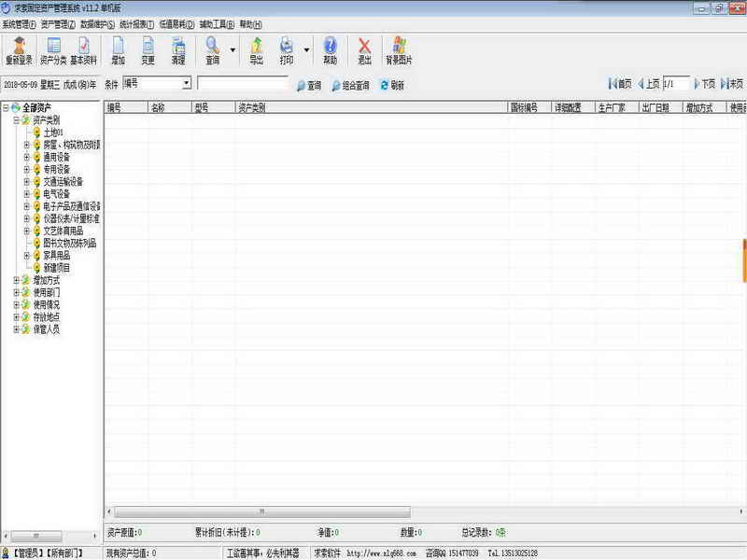Expand the 交通运输设备 tree node
Image resolution: width=747 pixels, height=560 pixels.
(27, 181)
